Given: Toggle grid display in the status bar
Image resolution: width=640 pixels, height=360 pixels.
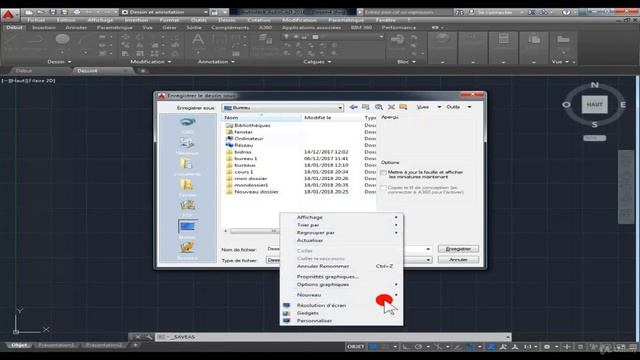Looking at the screenshot, I should pyautogui.click(x=373, y=347).
